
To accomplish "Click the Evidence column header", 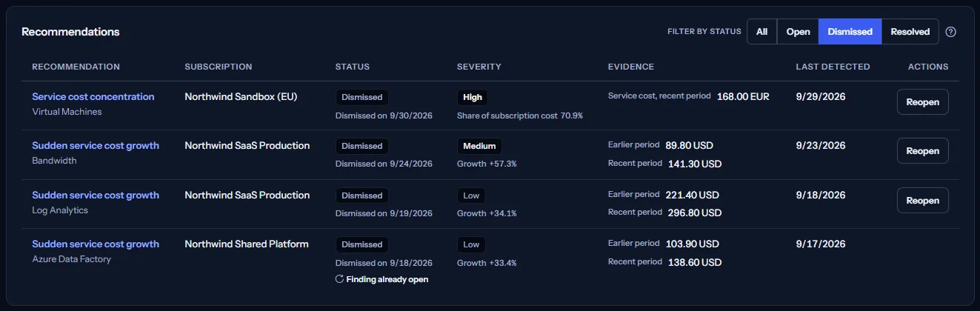I will (x=631, y=67).
